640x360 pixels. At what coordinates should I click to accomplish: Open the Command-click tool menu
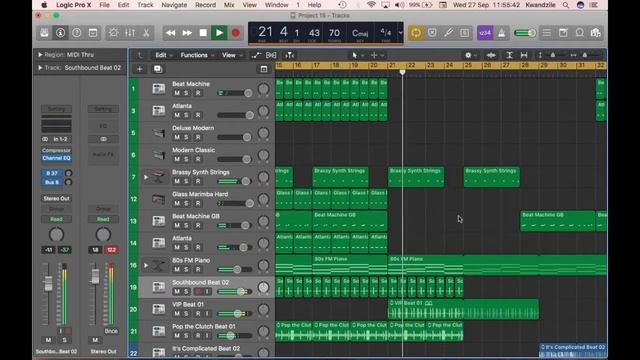pyautogui.click(x=376, y=55)
